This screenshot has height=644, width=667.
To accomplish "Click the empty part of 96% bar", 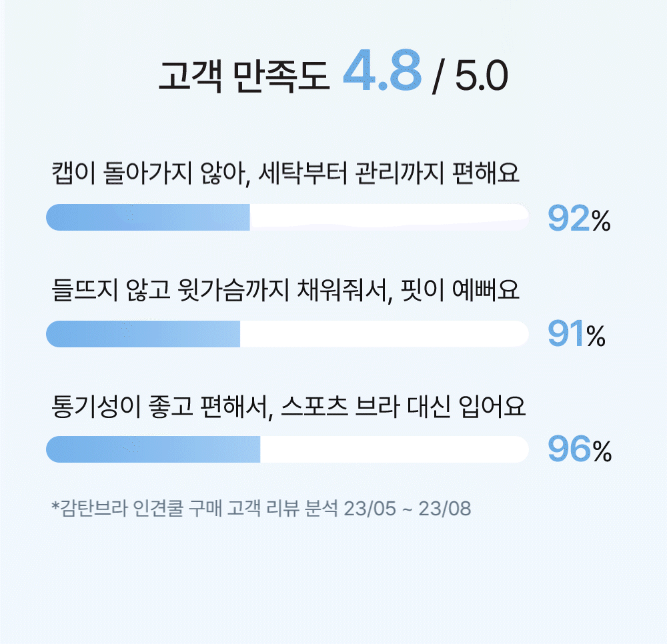I will (x=394, y=449).
